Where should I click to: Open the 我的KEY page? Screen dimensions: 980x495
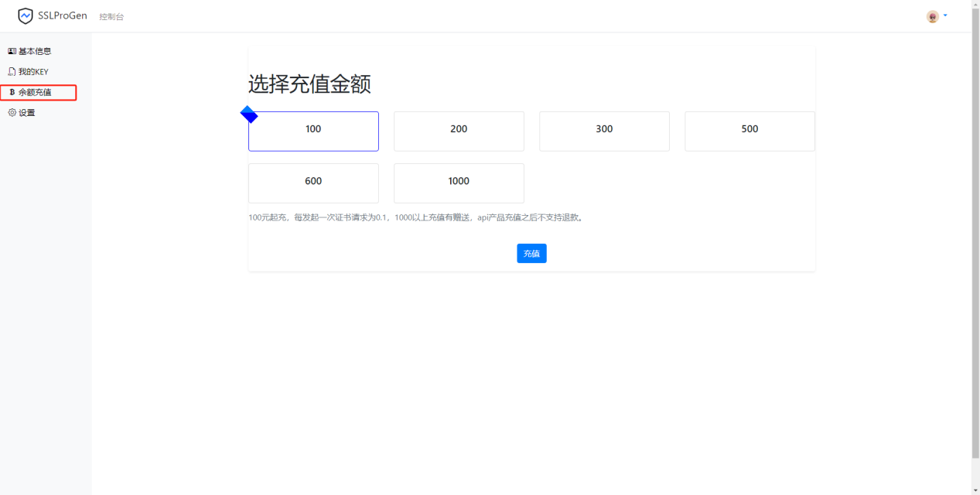(34, 71)
